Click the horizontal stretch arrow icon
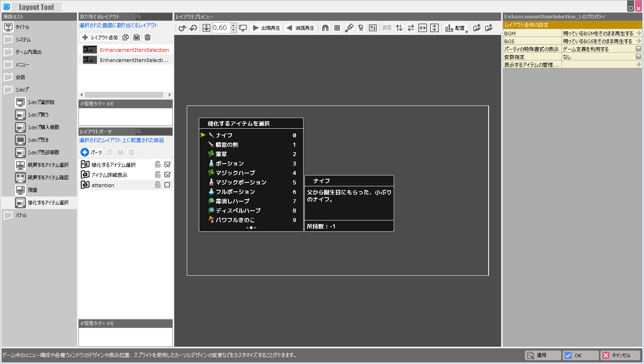 (423, 28)
